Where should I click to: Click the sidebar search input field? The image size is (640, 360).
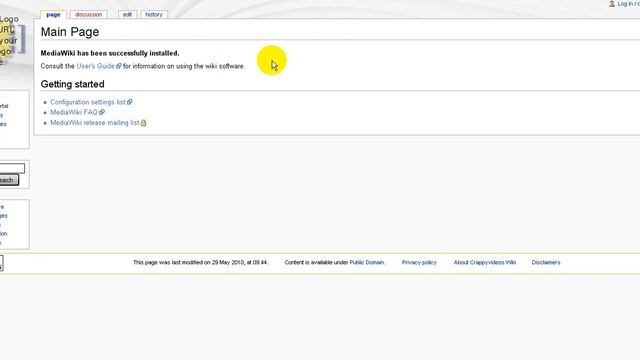pos(12,168)
